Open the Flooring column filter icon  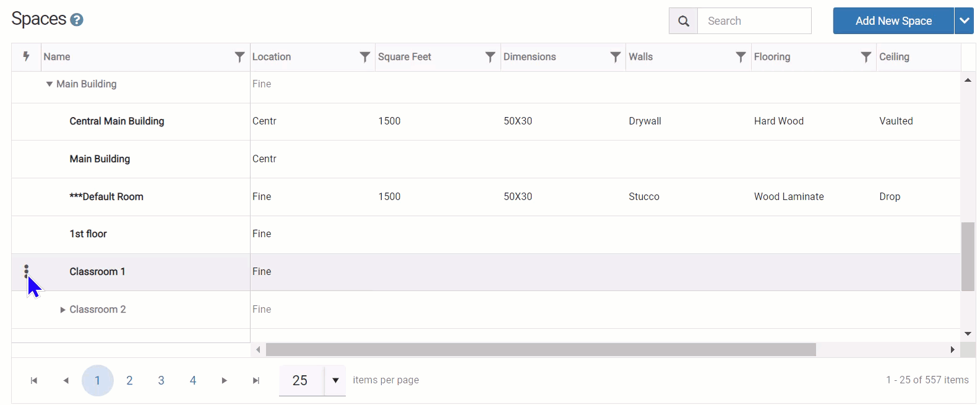pyautogui.click(x=866, y=57)
